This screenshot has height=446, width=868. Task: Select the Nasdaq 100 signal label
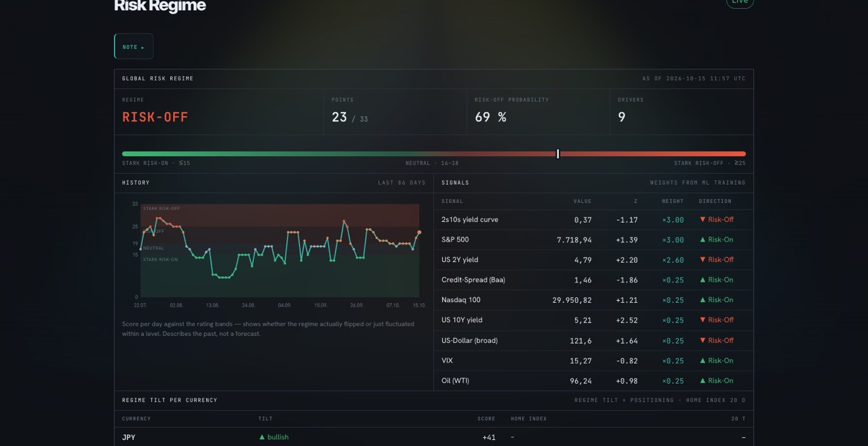coord(460,300)
